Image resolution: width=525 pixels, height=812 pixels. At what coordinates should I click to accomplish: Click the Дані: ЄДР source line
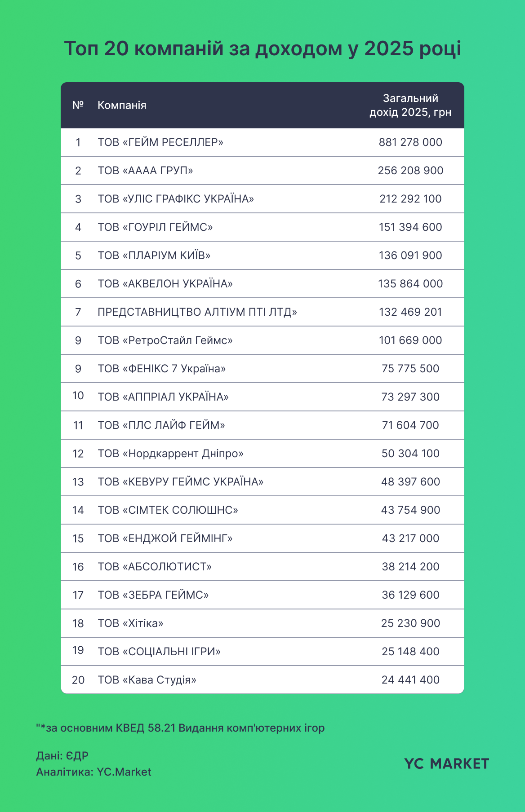[x=62, y=755]
